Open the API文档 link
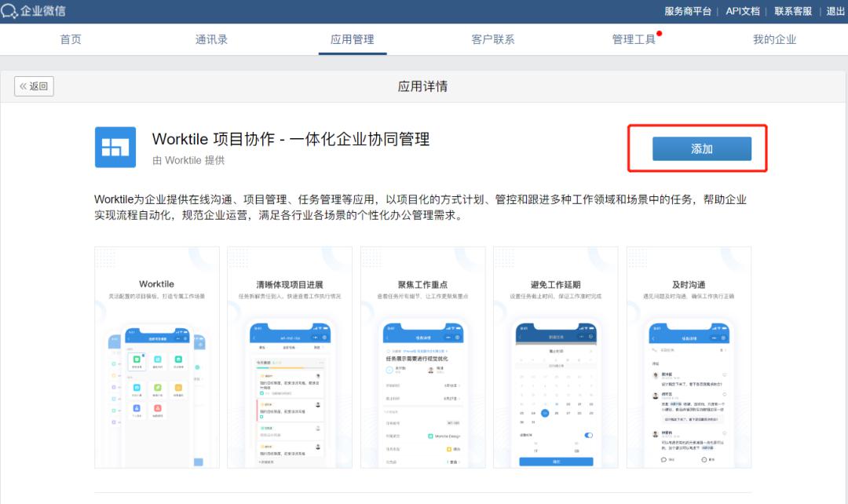The width and height of the screenshot is (848, 504). point(743,11)
